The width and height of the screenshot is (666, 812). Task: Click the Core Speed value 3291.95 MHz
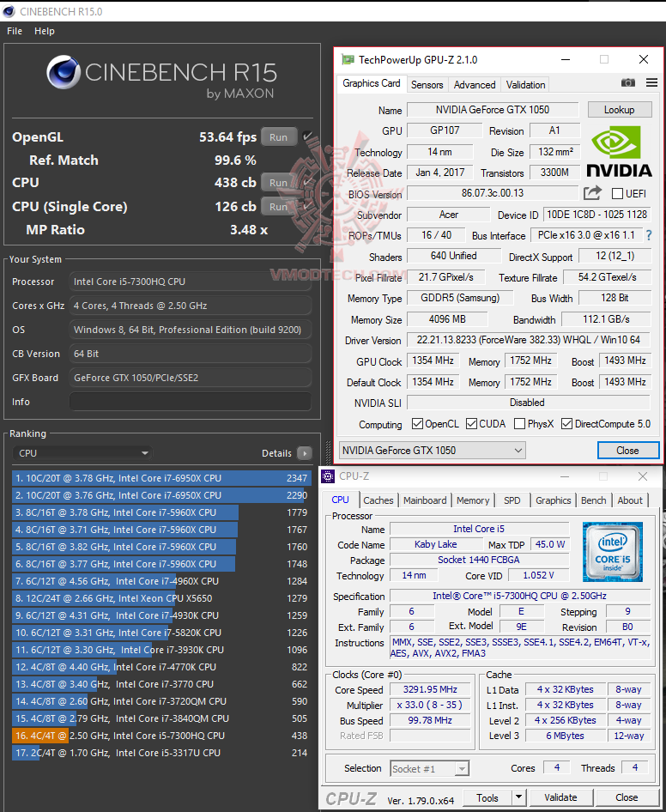(x=430, y=690)
